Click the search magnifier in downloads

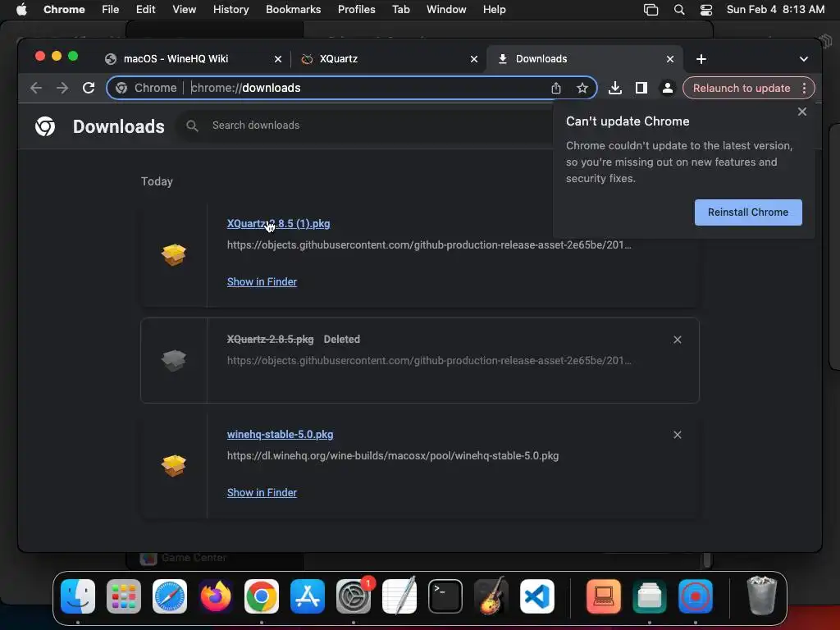point(192,126)
